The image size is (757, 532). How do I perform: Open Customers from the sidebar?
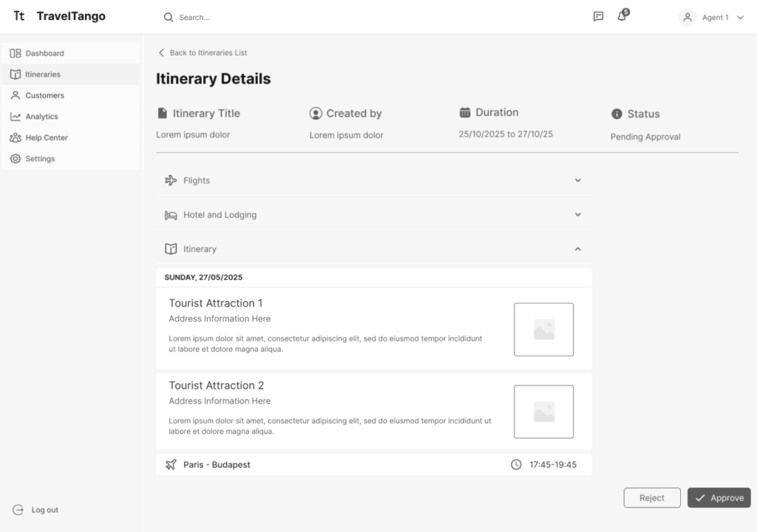[x=44, y=95]
